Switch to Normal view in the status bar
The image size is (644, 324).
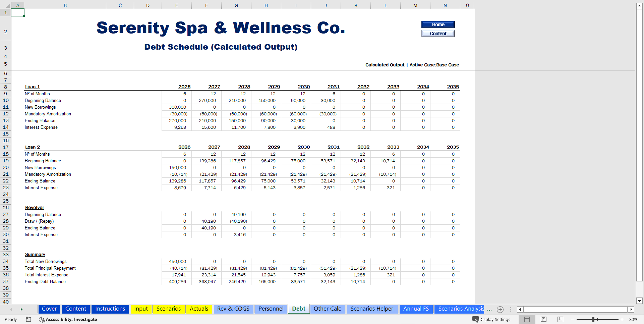527,319
